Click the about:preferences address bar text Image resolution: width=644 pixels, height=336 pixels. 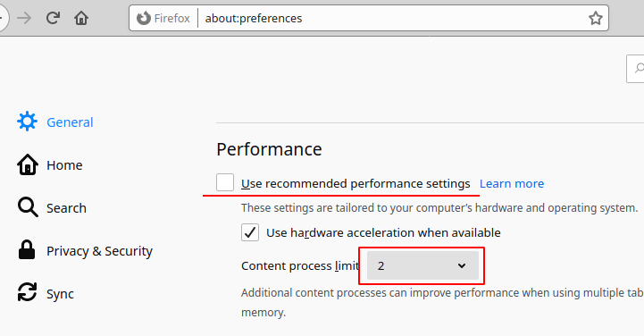click(254, 19)
